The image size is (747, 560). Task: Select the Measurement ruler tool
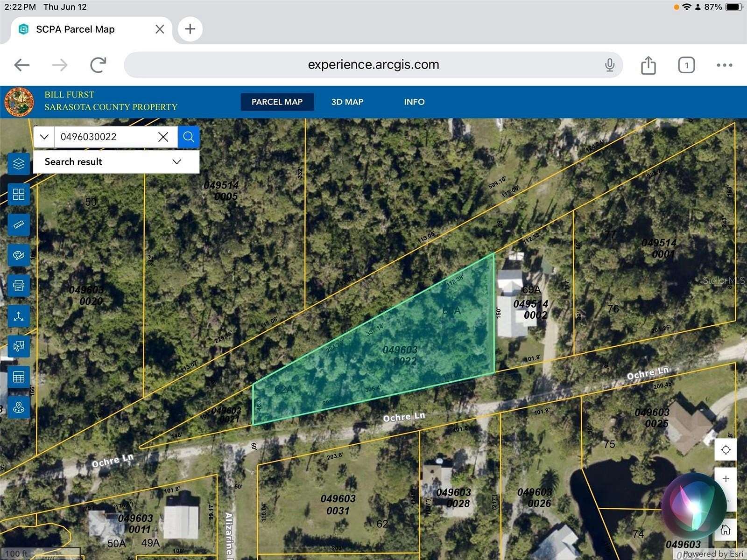19,225
